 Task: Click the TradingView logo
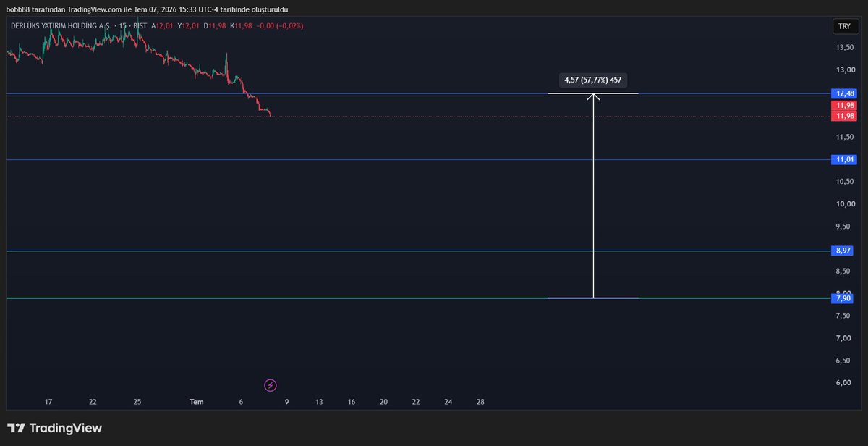click(54, 428)
